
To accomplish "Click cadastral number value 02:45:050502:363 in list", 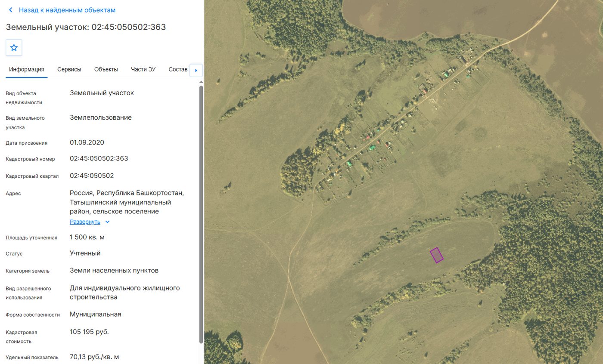I will (x=99, y=158).
